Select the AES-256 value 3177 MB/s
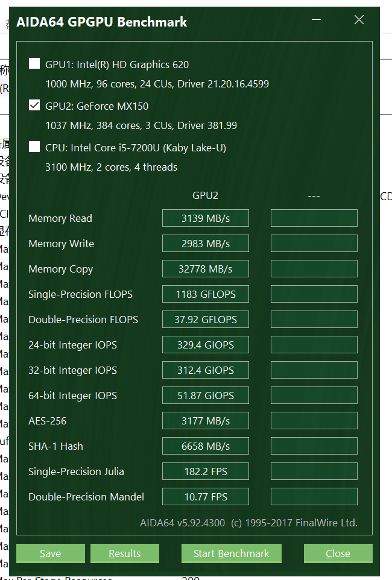 [x=206, y=421]
